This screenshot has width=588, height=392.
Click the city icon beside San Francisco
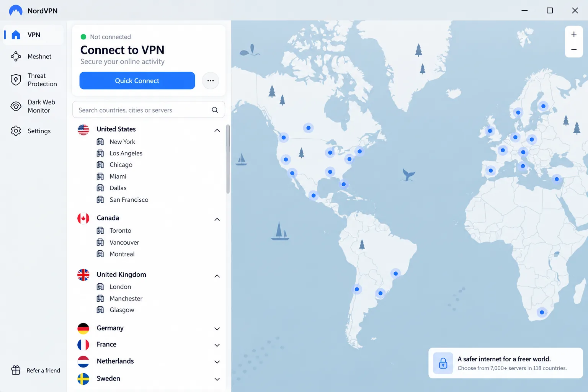[100, 199]
